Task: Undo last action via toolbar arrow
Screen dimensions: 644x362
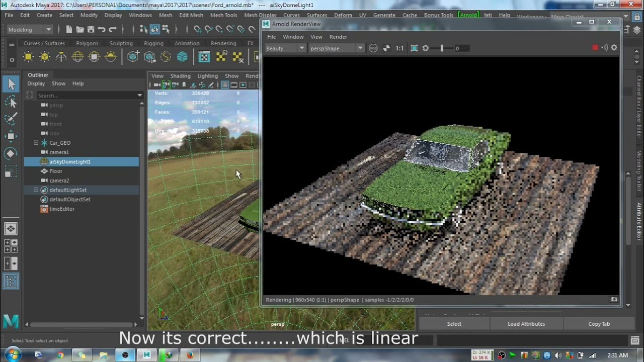Action: (x=102, y=30)
